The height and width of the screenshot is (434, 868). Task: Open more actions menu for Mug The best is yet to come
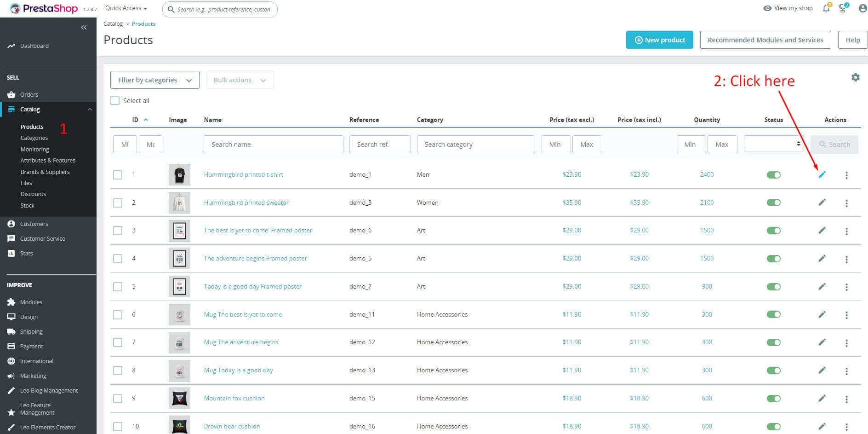(846, 315)
